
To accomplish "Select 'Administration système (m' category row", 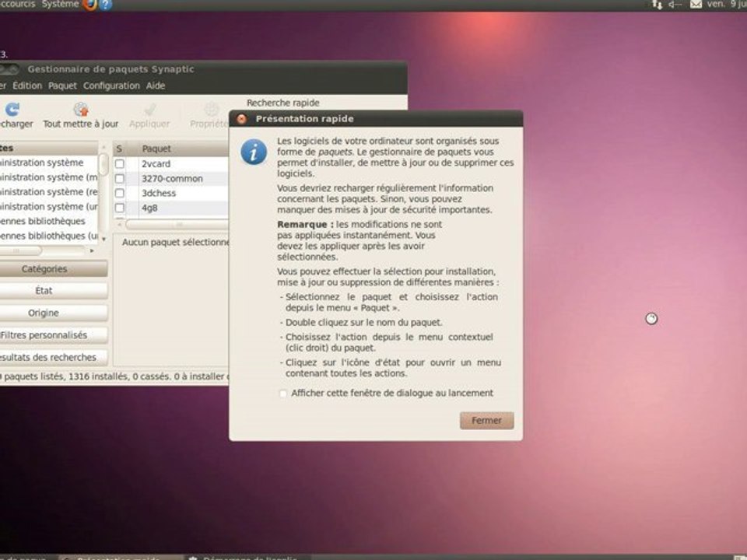I will point(48,177).
